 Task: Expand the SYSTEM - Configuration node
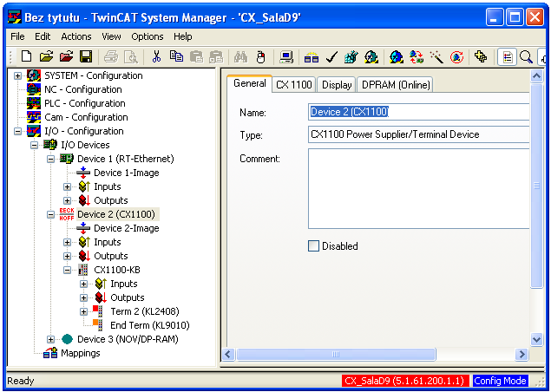(x=17, y=75)
